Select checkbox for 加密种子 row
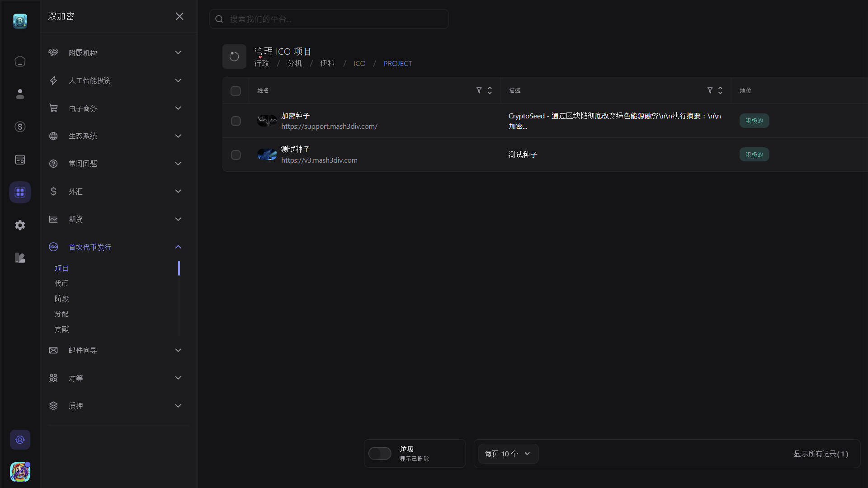Image resolution: width=868 pixels, height=488 pixels. pos(236,121)
